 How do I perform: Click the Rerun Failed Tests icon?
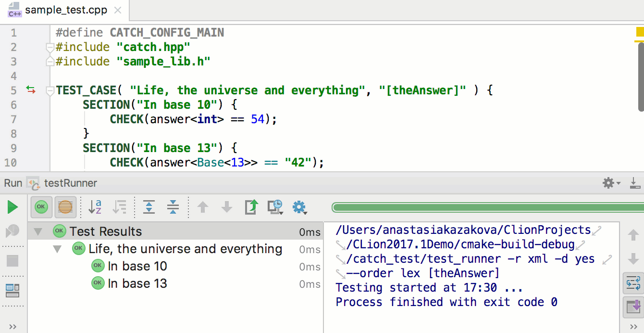pyautogui.click(x=12, y=231)
